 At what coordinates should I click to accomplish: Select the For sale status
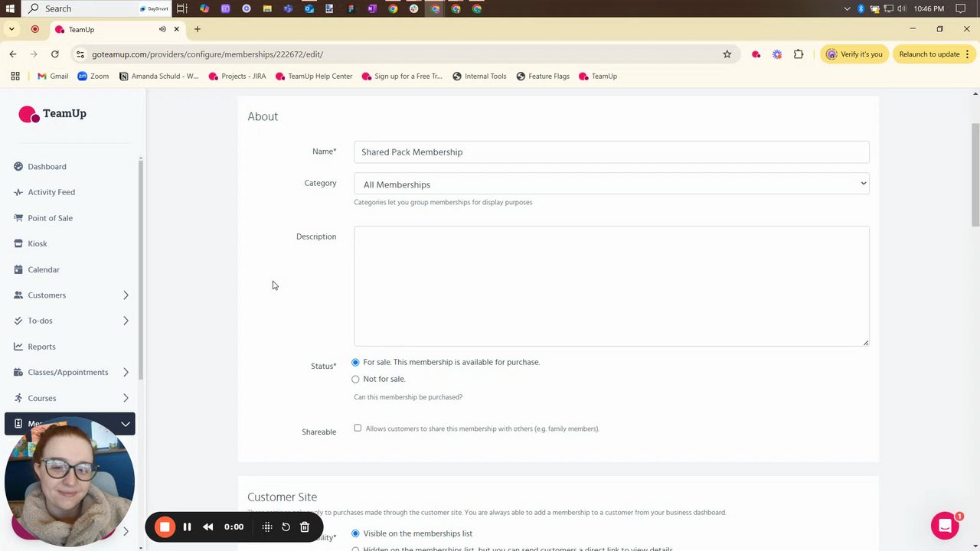(355, 362)
